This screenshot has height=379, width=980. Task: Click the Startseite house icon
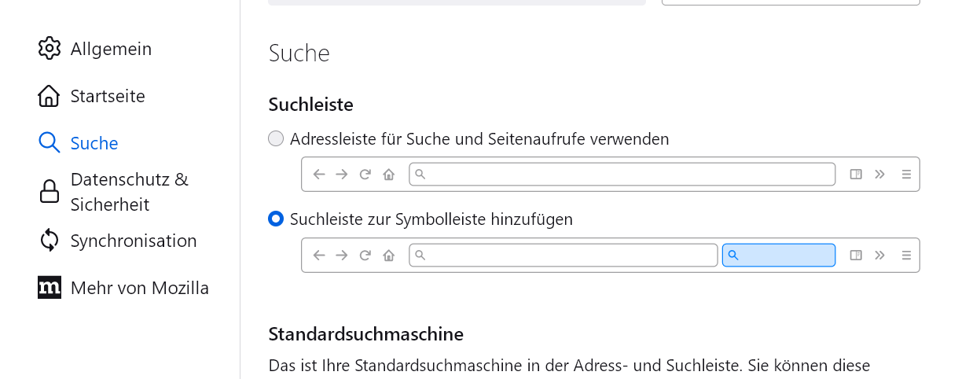coord(49,96)
